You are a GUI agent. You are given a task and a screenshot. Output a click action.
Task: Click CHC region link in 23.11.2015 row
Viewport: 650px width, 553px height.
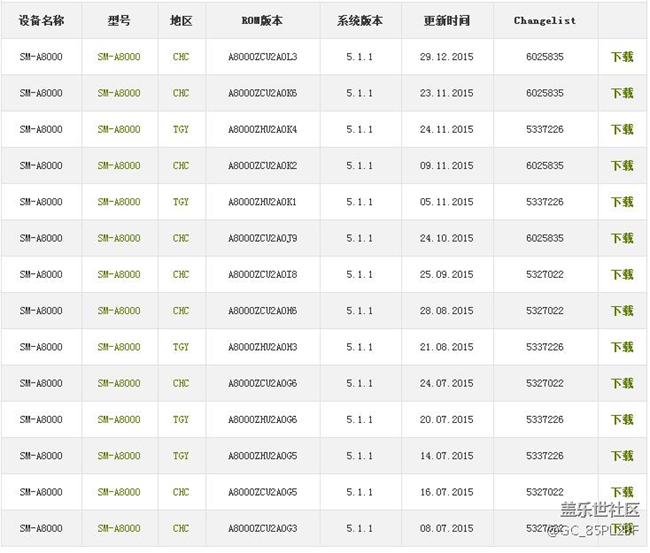tap(181, 93)
